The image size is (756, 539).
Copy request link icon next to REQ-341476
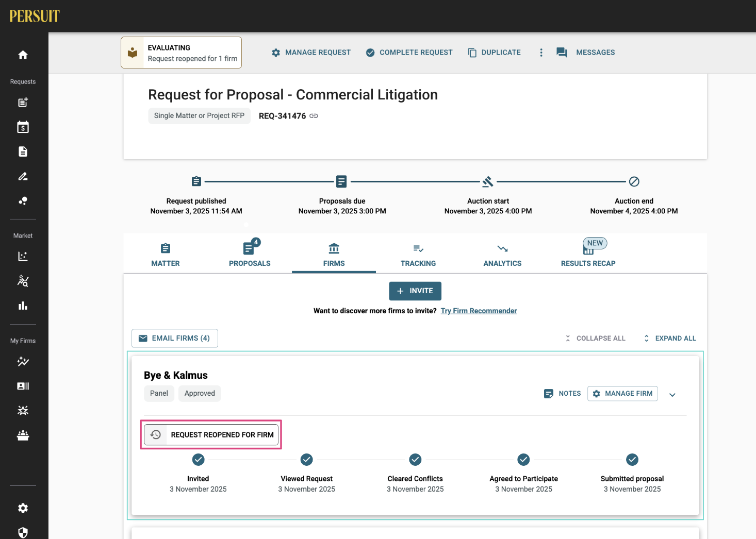click(x=314, y=116)
